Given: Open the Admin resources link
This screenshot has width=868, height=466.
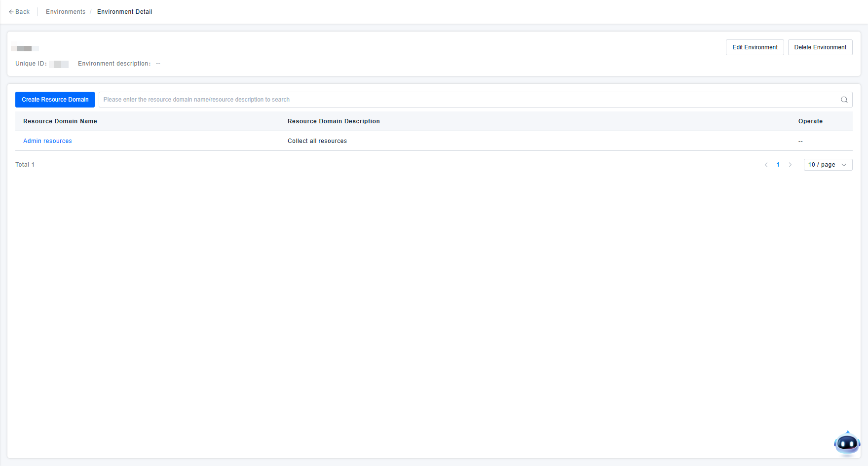Looking at the screenshot, I should click(x=47, y=141).
